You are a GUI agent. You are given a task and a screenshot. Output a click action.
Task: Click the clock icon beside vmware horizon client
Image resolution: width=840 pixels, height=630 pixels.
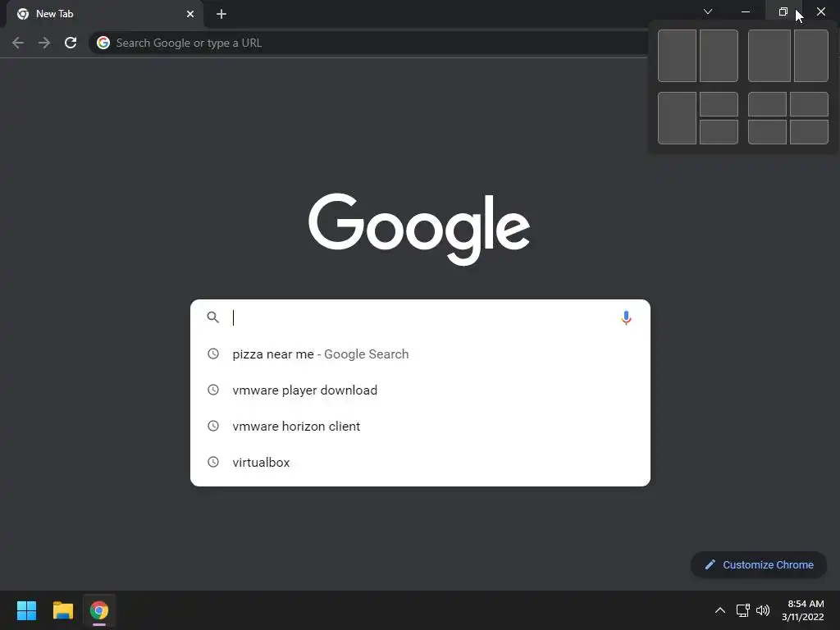(213, 426)
